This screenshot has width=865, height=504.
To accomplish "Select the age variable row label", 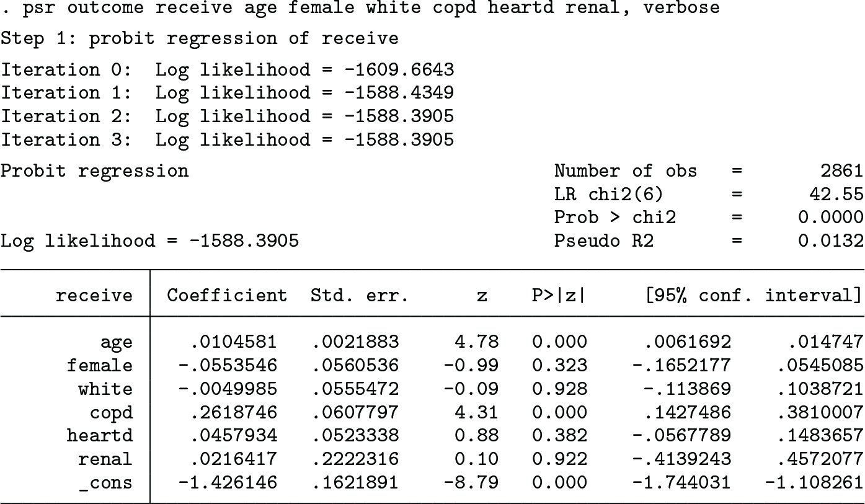I will pyautogui.click(x=116, y=343).
